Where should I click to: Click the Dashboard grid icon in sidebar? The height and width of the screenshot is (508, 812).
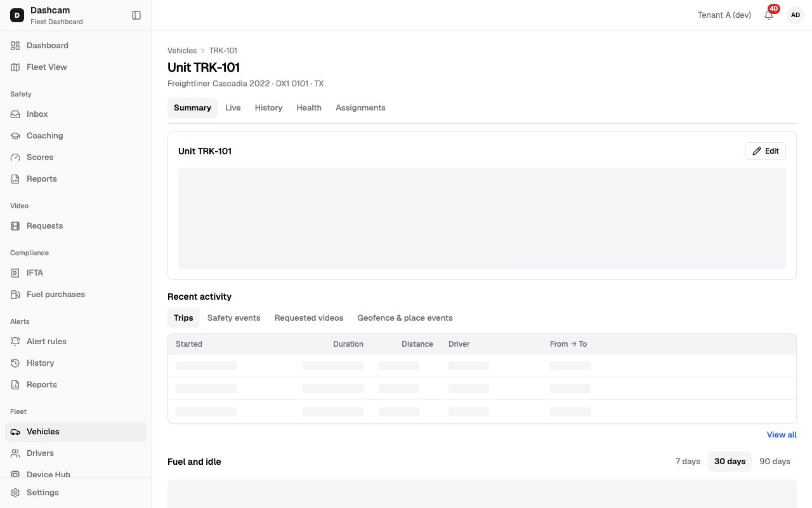(15, 46)
